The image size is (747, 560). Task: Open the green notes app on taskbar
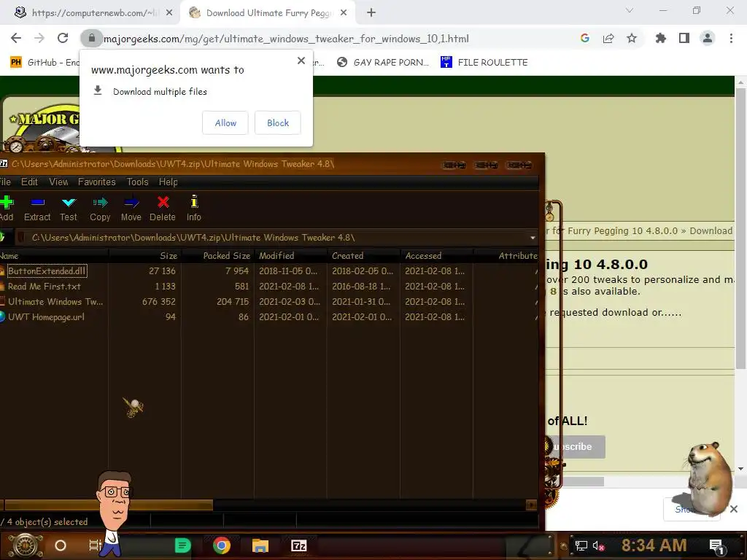click(x=182, y=545)
